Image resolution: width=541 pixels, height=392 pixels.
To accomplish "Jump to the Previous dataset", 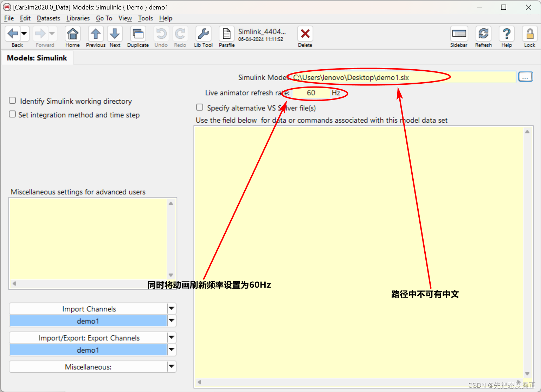I will coord(96,34).
